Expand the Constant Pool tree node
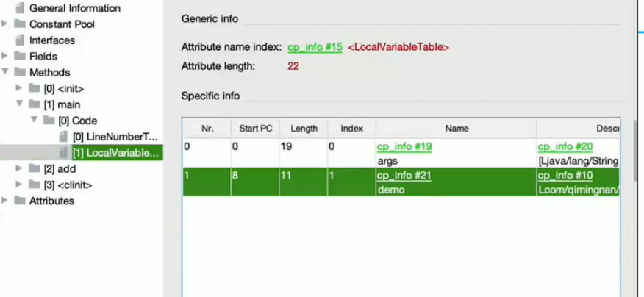The width and height of the screenshot is (644, 297). (x=6, y=24)
